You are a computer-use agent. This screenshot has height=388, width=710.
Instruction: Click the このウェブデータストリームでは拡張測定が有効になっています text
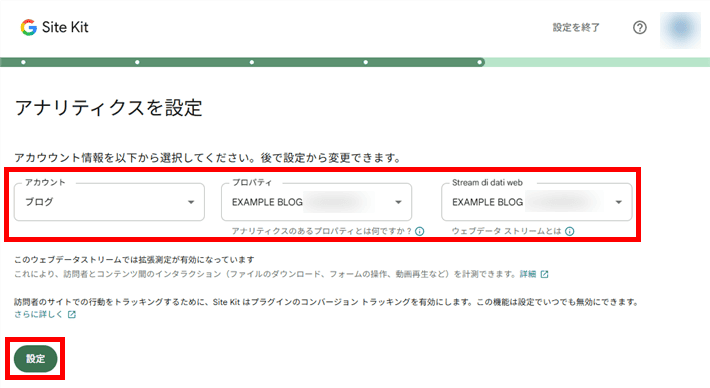click(x=134, y=259)
